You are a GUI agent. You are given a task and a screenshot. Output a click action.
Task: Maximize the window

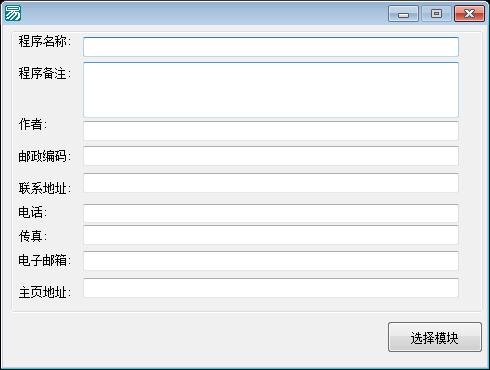pyautogui.click(x=436, y=14)
